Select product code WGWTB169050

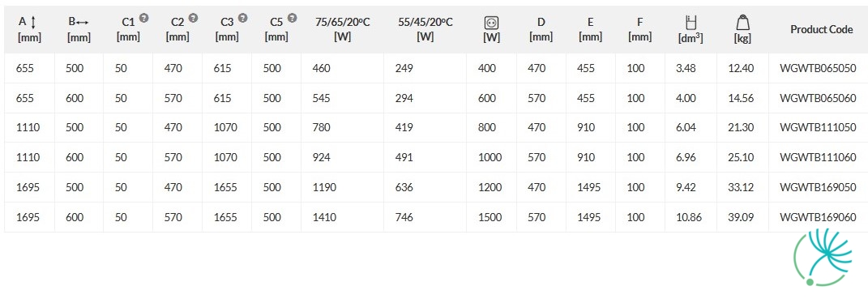point(818,187)
